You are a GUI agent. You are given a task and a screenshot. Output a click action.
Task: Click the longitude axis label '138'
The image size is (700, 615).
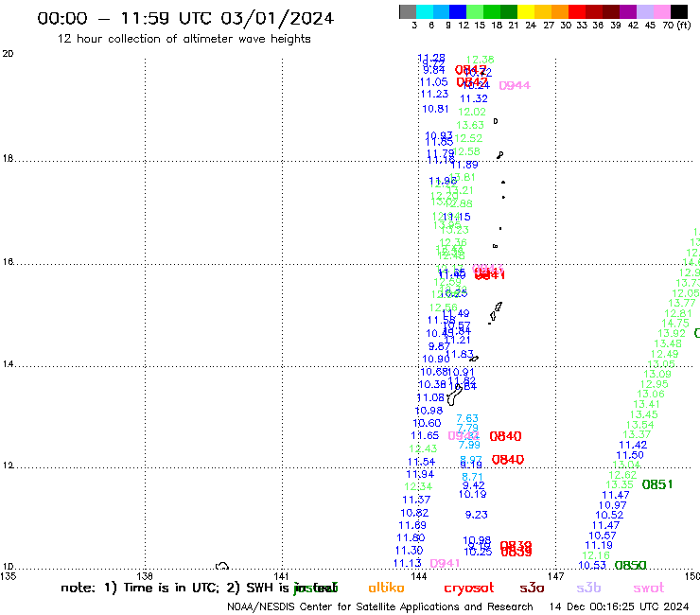coord(145,576)
